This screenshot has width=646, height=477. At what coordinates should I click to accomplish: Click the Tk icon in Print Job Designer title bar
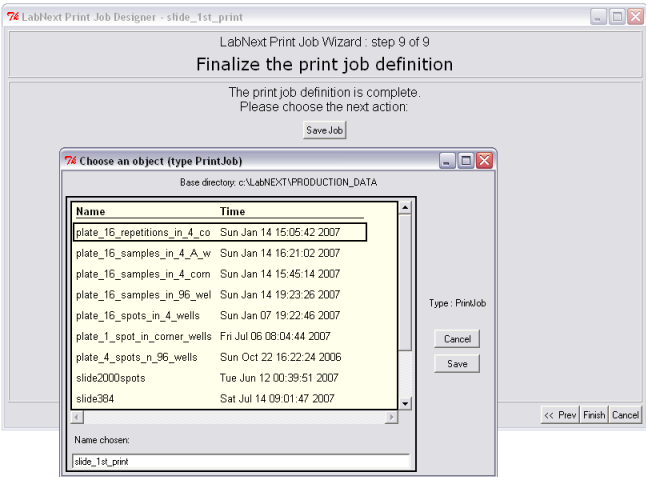[13, 17]
